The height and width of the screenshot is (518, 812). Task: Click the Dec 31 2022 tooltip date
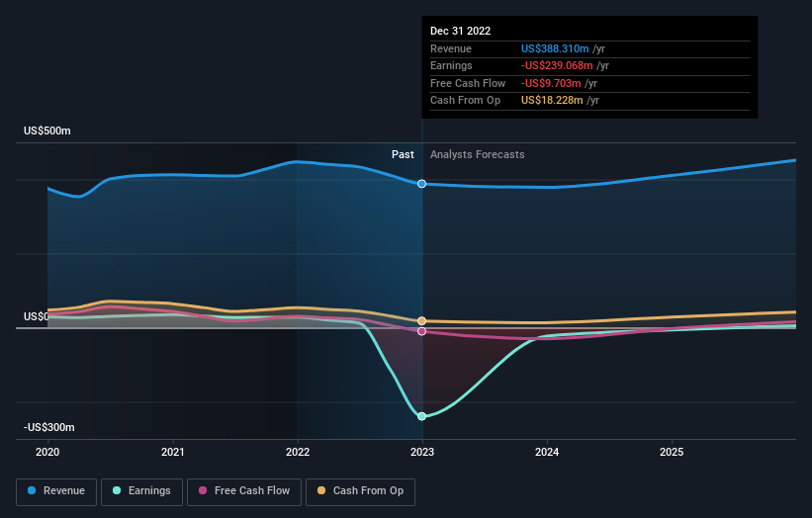(460, 31)
